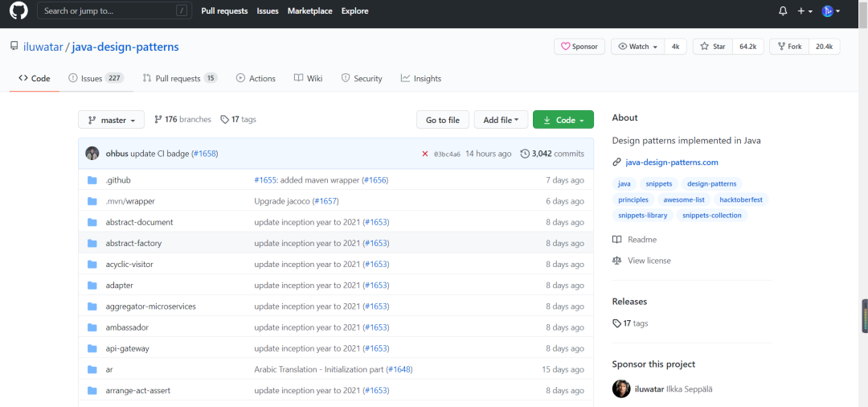Screen dimensions: 868x407
Task: Click the design-patterns topic tag
Action: coord(712,183)
